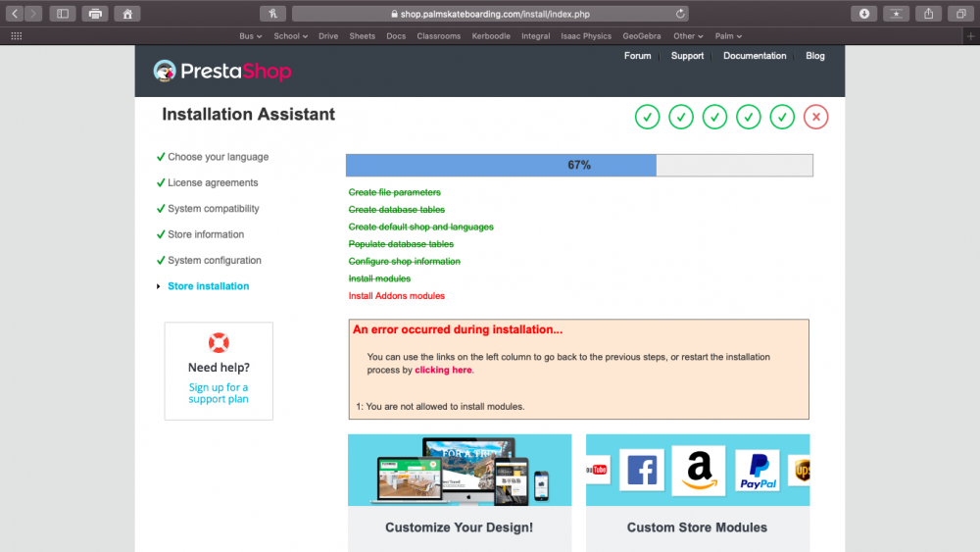Open the Documentation link
980x552 pixels.
(x=755, y=56)
